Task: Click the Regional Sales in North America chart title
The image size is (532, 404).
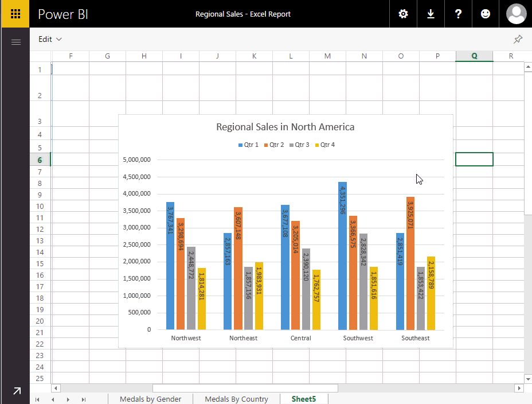Action: [x=285, y=127]
